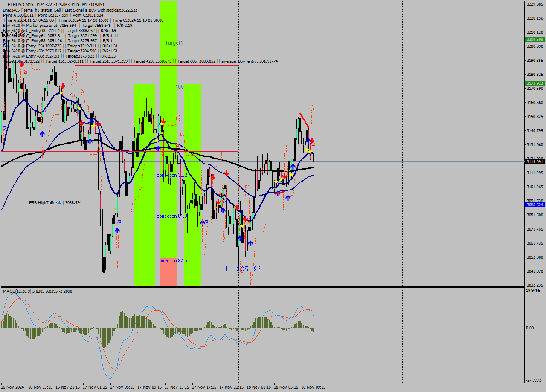Screen dimensions: 546x392
Task: Click 3101.265 on the price axis
Action: click(x=534, y=187)
